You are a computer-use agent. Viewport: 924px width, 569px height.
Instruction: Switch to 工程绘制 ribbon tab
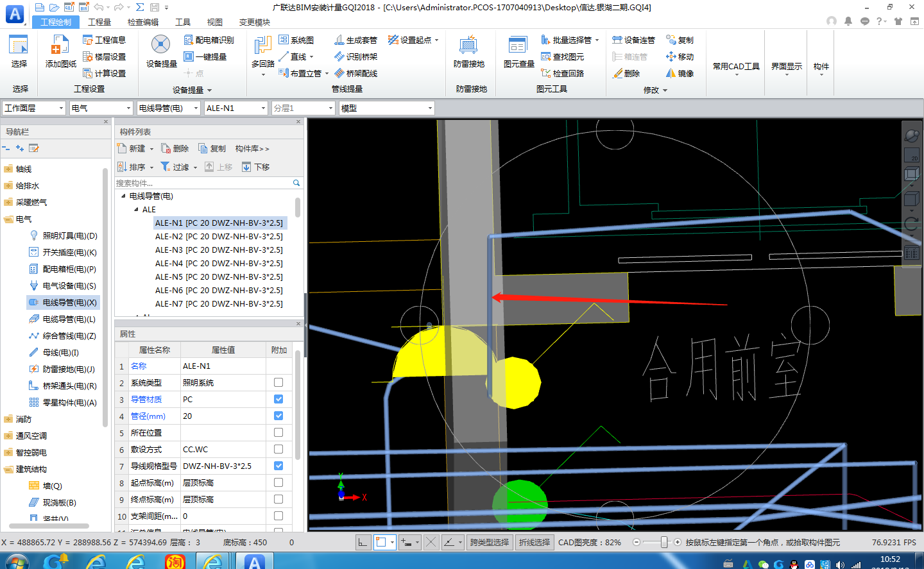coord(56,22)
